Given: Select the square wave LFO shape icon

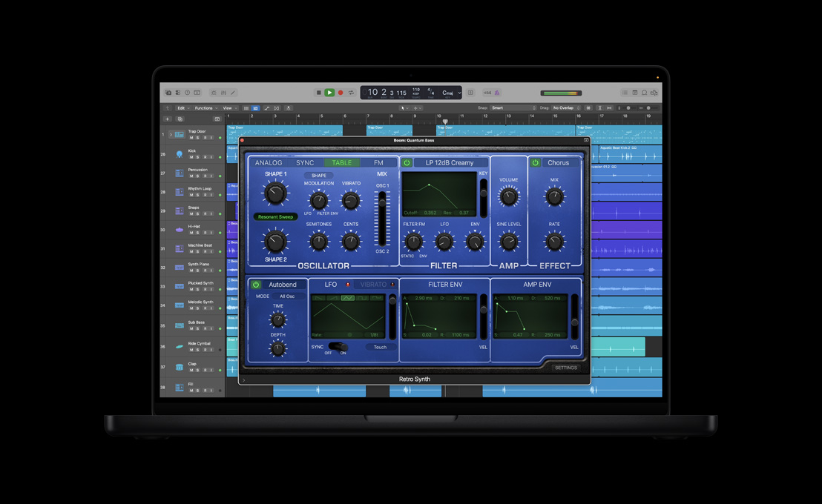Looking at the screenshot, I should [361, 299].
